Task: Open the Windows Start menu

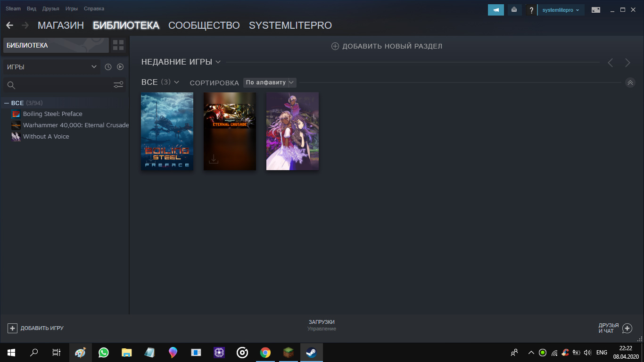Action: pyautogui.click(x=11, y=352)
